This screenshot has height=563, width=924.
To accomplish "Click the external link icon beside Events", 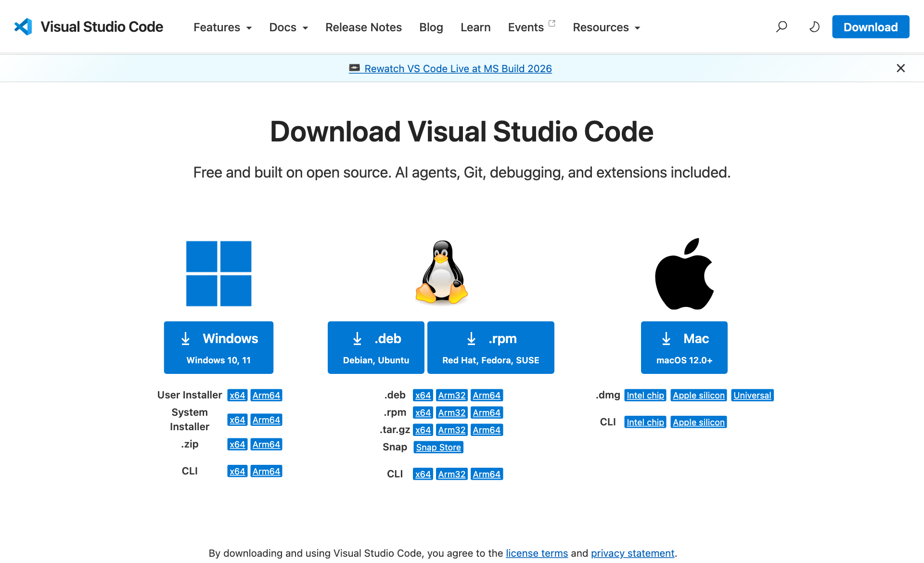I will pyautogui.click(x=552, y=23).
